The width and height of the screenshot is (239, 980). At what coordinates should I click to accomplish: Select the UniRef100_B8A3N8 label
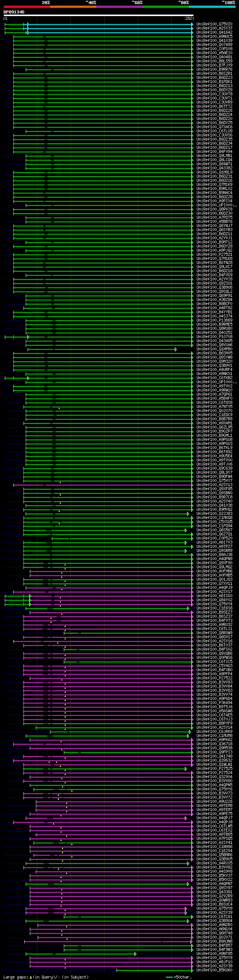[x=214, y=941]
